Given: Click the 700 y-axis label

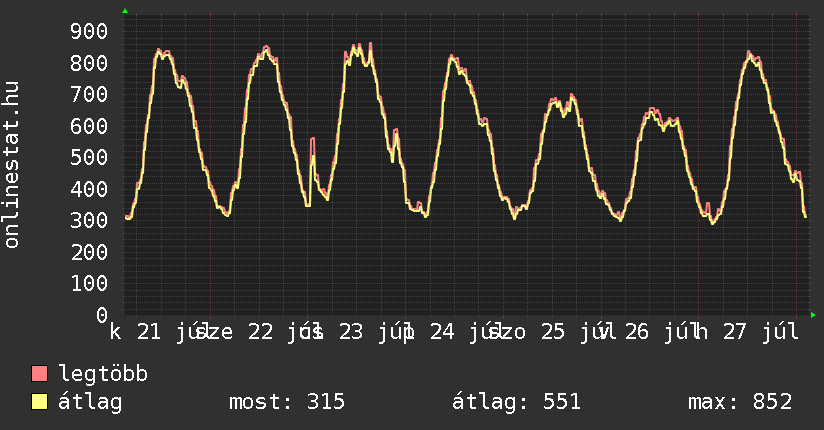Looking at the screenshot, I should (x=89, y=95).
